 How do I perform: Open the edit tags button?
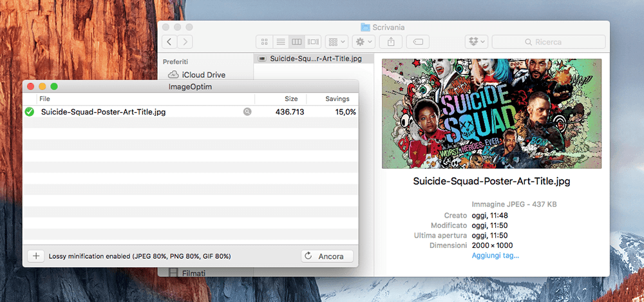[x=418, y=42]
